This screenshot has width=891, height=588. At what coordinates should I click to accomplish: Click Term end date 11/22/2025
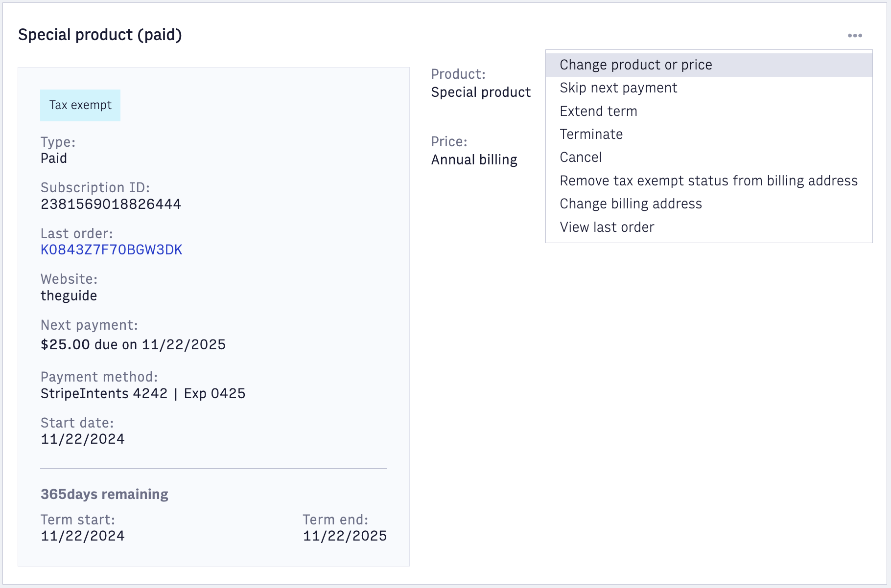(345, 536)
